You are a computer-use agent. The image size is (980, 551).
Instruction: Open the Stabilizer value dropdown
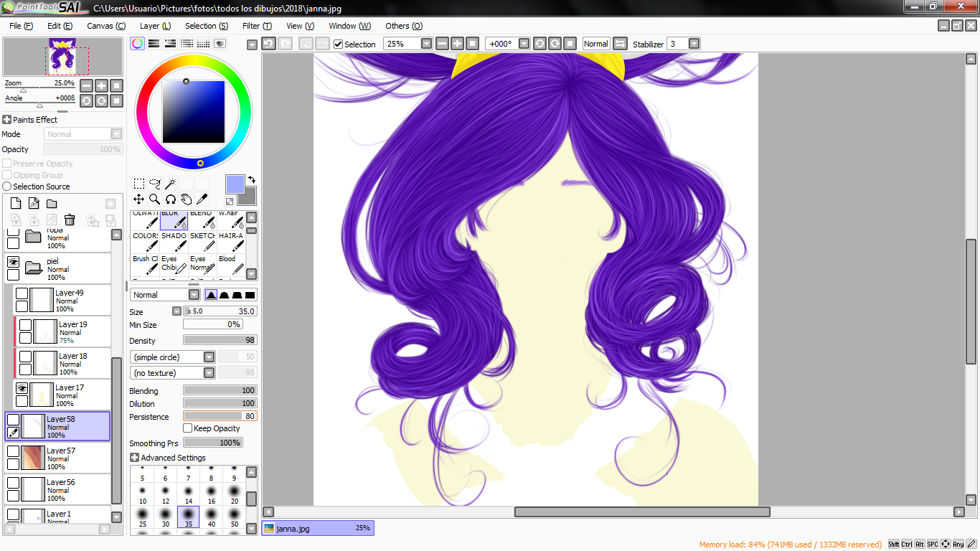point(694,44)
